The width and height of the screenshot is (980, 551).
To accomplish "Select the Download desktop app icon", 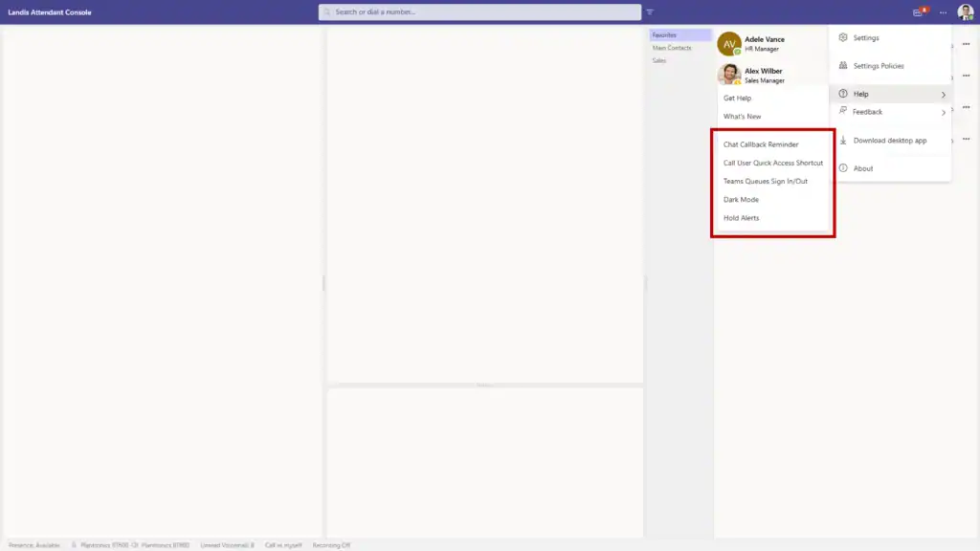I will click(x=842, y=140).
